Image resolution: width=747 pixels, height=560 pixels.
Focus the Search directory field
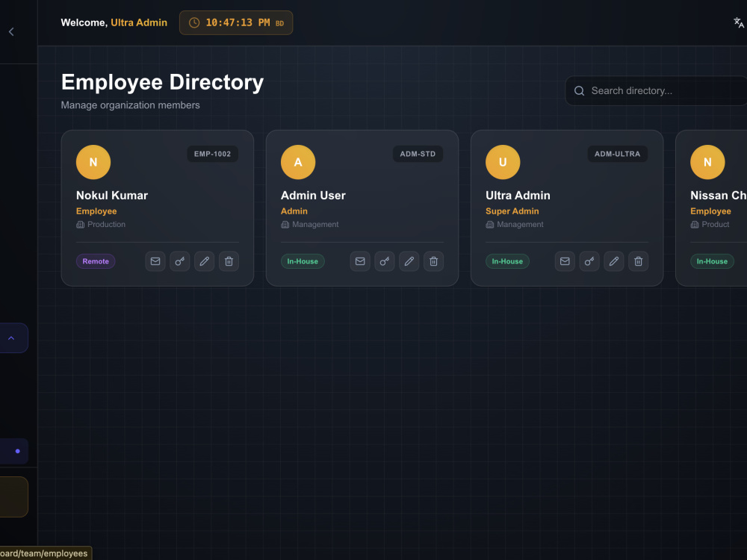[657, 90]
